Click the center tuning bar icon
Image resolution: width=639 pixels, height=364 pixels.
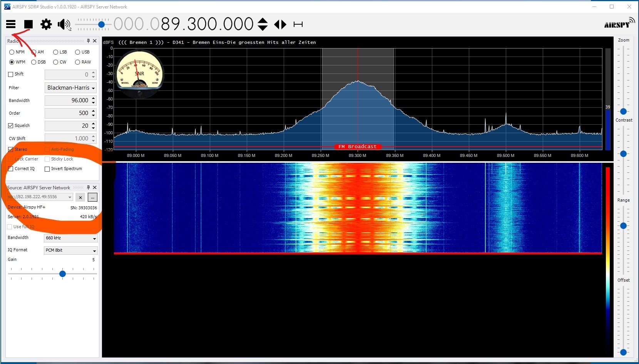coord(298,24)
